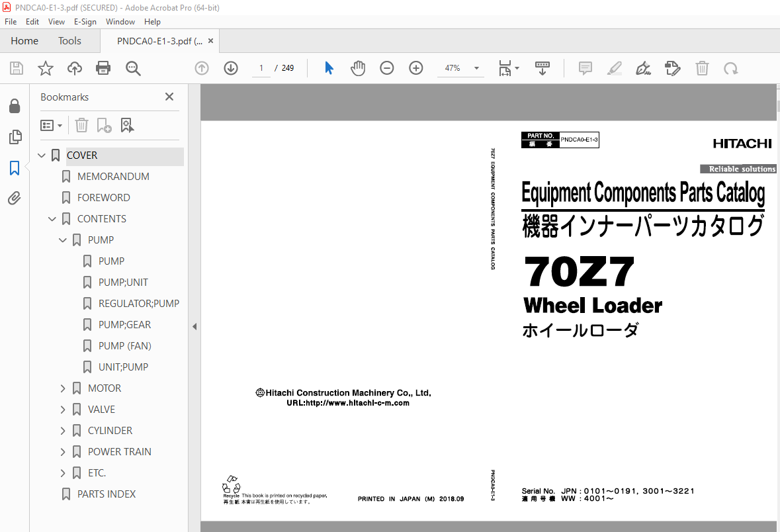Add a sticky note comment
The image size is (780, 532).
[x=585, y=68]
